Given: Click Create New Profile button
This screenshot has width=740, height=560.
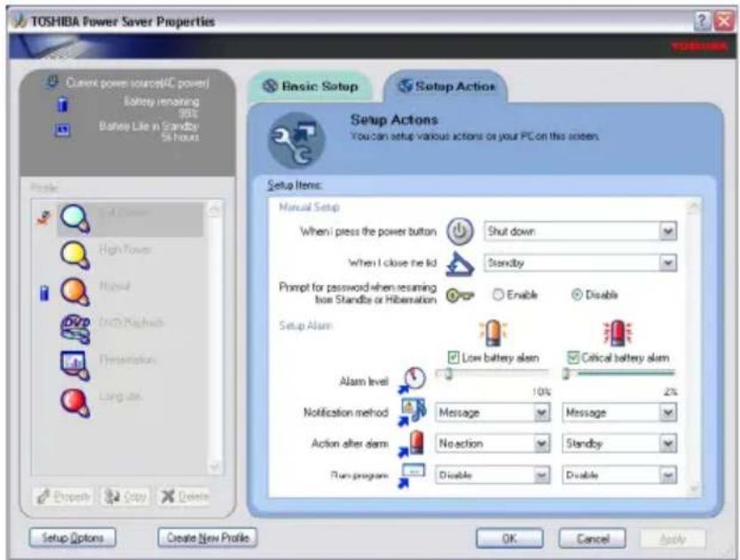Looking at the screenshot, I should coord(208,538).
